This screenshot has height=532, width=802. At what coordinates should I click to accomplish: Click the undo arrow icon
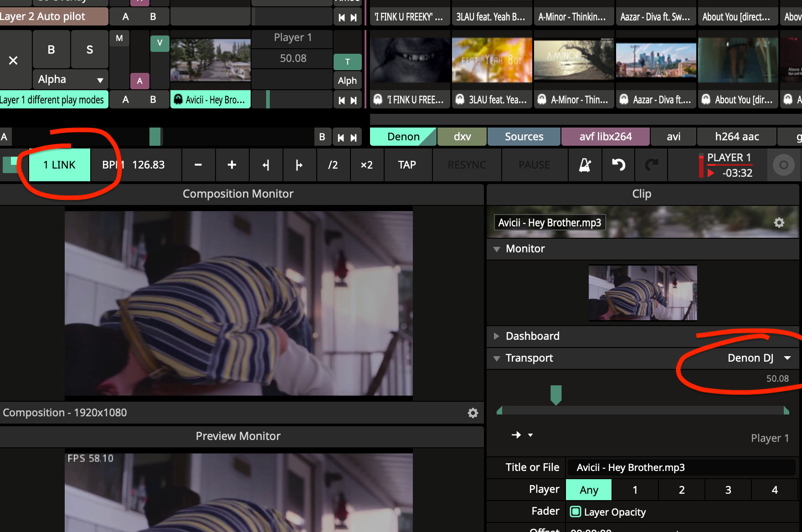pyautogui.click(x=618, y=165)
